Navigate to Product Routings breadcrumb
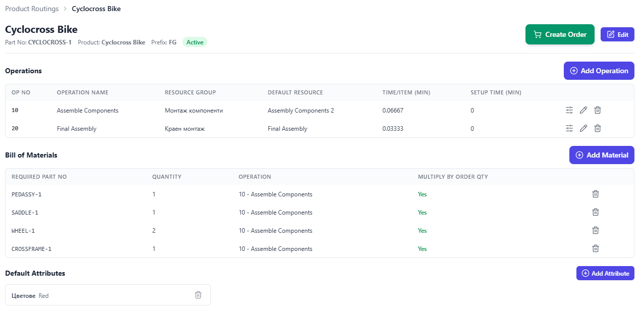The height and width of the screenshot is (311, 644). coord(32,9)
